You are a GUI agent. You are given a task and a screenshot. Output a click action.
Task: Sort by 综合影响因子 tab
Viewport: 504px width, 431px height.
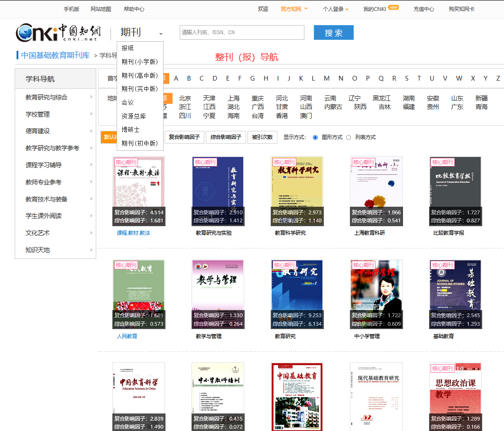[226, 137]
